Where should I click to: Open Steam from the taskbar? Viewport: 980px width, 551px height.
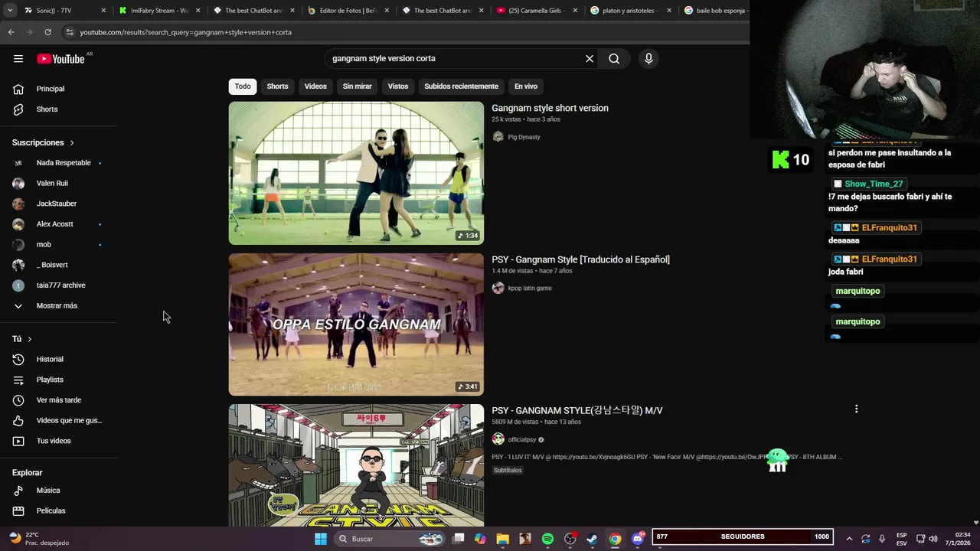point(592,539)
